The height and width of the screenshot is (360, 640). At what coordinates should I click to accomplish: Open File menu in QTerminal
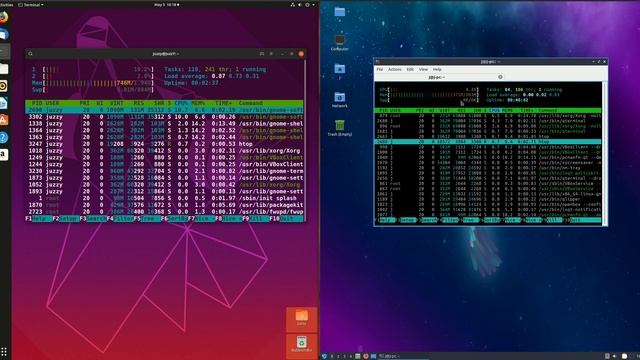pyautogui.click(x=380, y=69)
